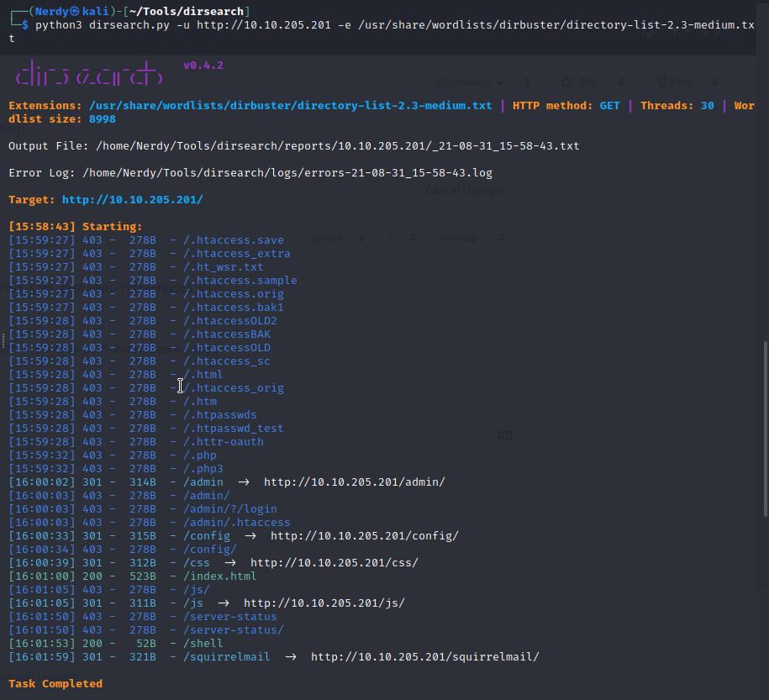Open the http://10.10.205.201/config/ redirect URL
This screenshot has width=769, height=700.
[365, 535]
